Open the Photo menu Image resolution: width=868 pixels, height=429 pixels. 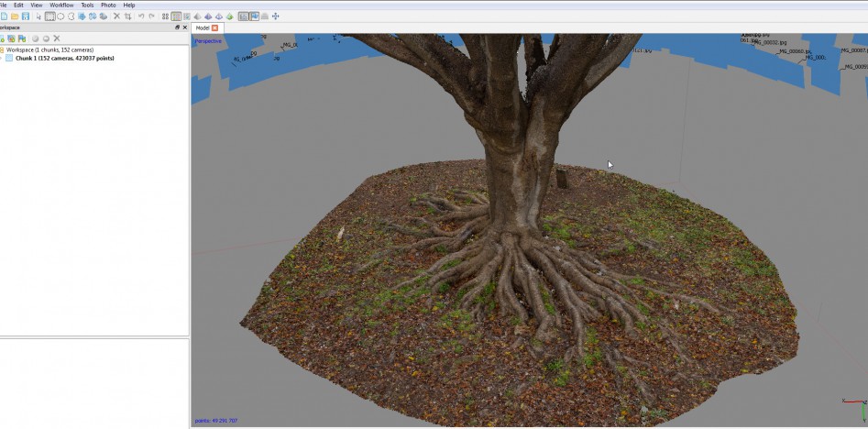click(x=108, y=5)
